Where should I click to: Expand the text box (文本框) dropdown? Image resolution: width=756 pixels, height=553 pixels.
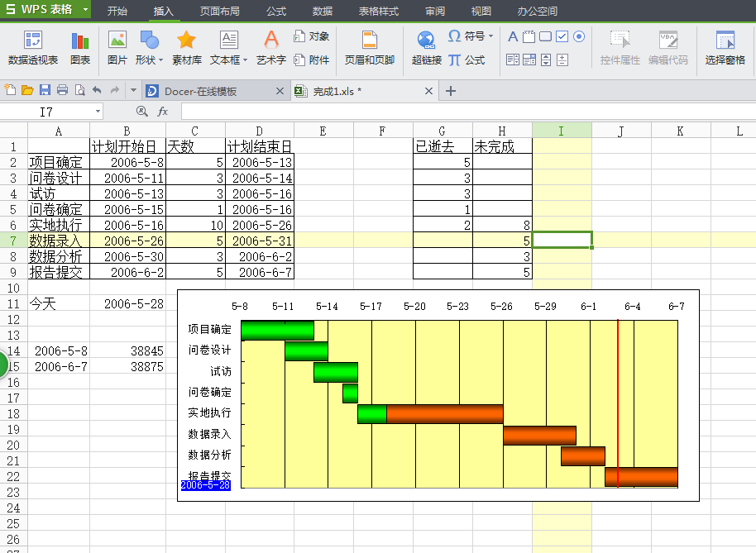pyautogui.click(x=245, y=60)
